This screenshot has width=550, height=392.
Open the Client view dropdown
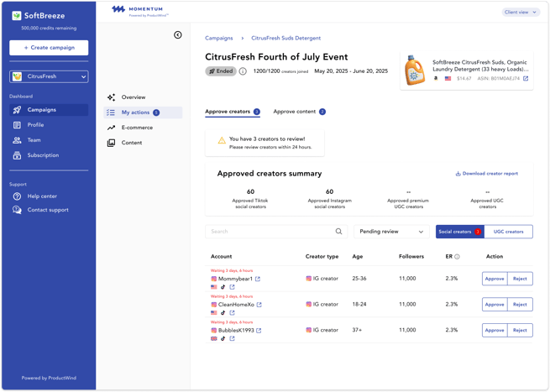pos(521,13)
